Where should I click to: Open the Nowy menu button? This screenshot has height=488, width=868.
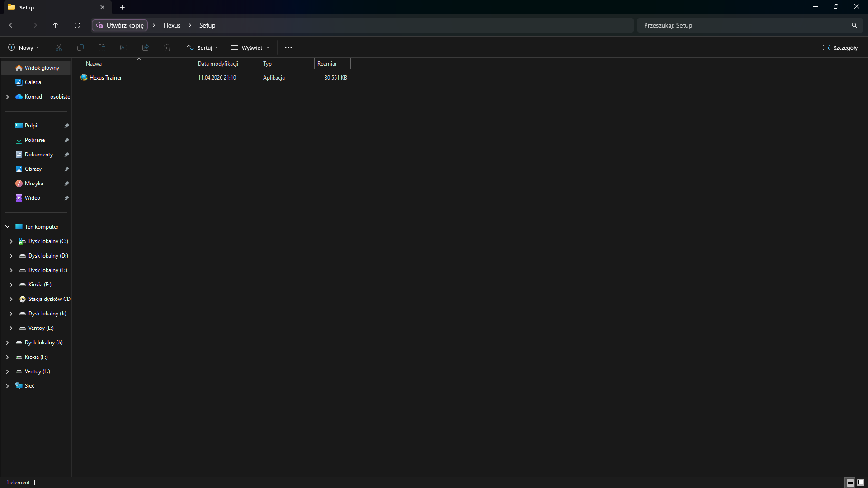pyautogui.click(x=24, y=47)
